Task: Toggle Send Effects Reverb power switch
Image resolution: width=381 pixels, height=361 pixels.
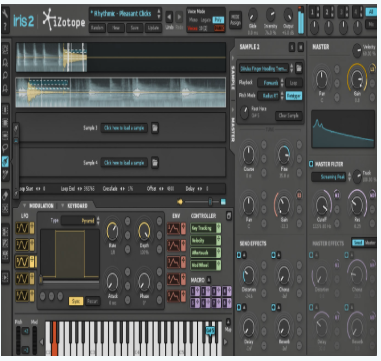Action: pos(274,307)
